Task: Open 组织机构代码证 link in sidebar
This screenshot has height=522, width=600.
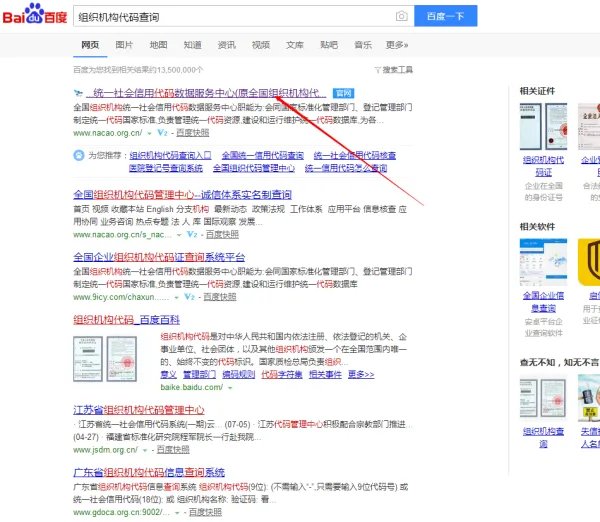Action: (x=543, y=166)
